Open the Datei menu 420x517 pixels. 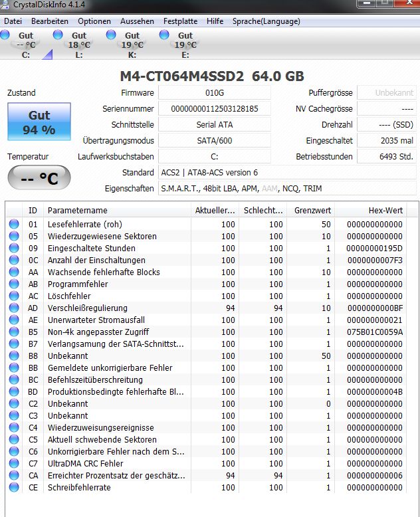click(13, 21)
